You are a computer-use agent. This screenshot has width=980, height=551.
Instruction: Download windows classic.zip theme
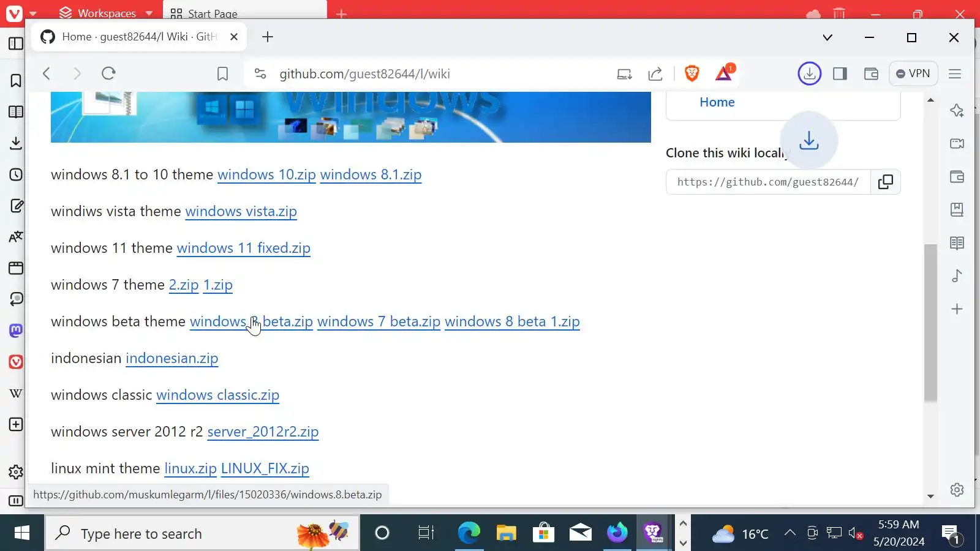coord(217,395)
